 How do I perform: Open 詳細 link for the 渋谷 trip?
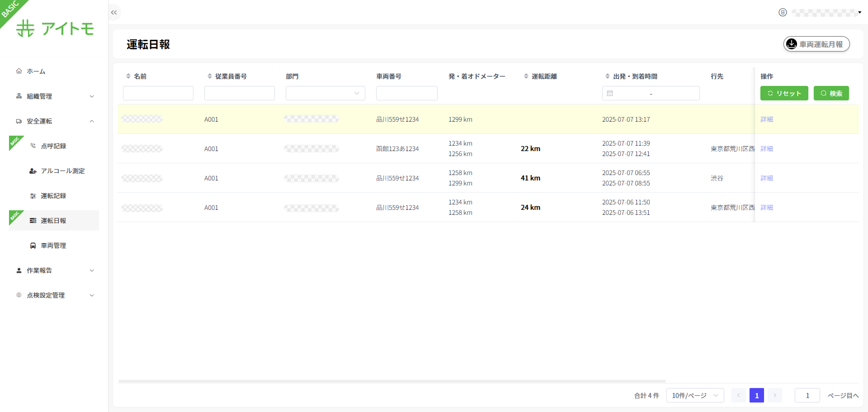point(766,178)
